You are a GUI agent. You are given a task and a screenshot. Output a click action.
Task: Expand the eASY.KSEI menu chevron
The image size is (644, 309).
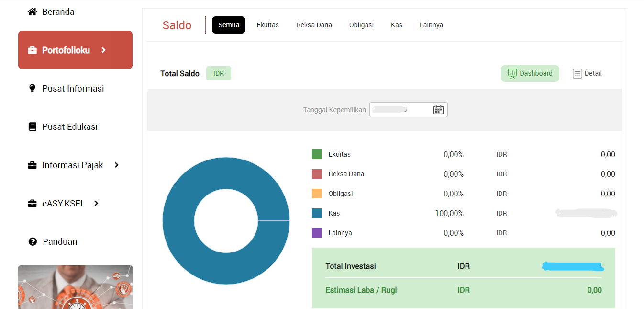[96, 203]
